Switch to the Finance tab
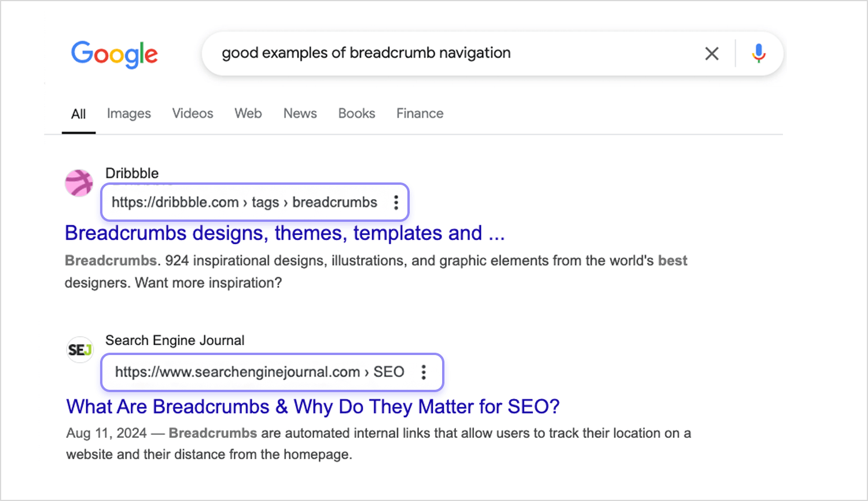This screenshot has width=868, height=501. [420, 114]
